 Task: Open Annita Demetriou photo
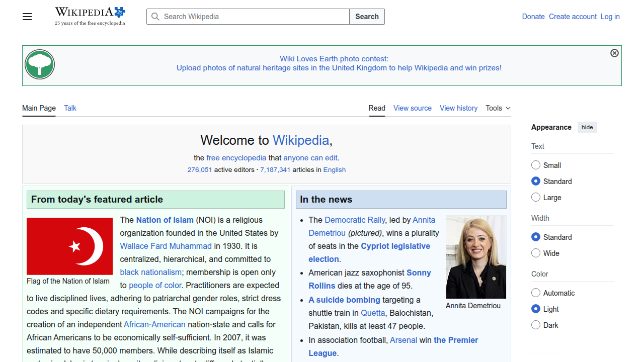pyautogui.click(x=476, y=257)
